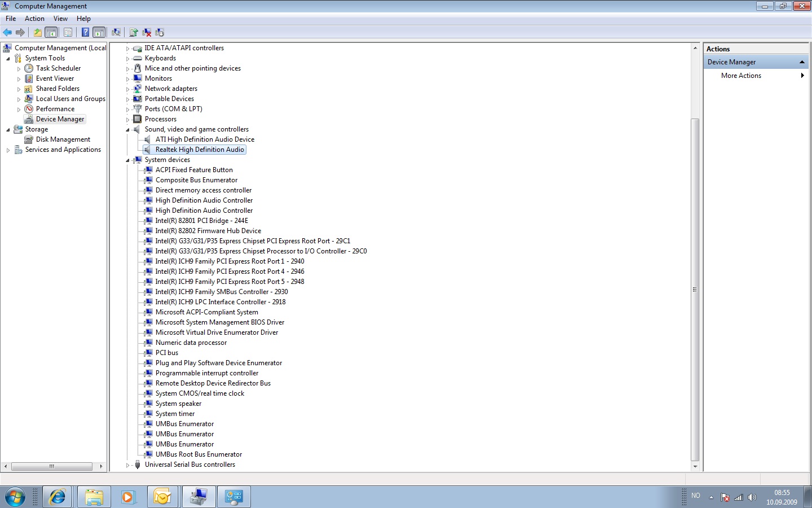Click the device list vertical scrollbar
812x508 pixels.
pos(695,290)
